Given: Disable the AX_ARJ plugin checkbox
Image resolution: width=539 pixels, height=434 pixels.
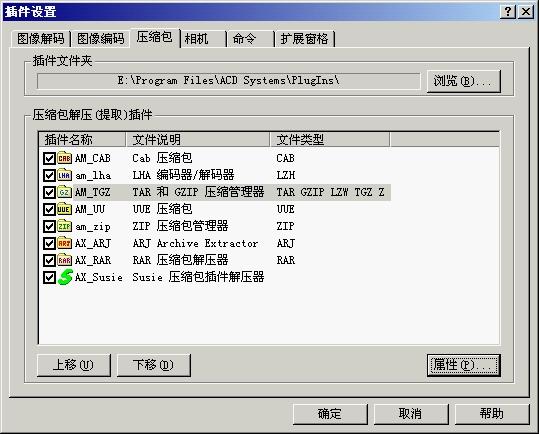Looking at the screenshot, I should coord(49,243).
